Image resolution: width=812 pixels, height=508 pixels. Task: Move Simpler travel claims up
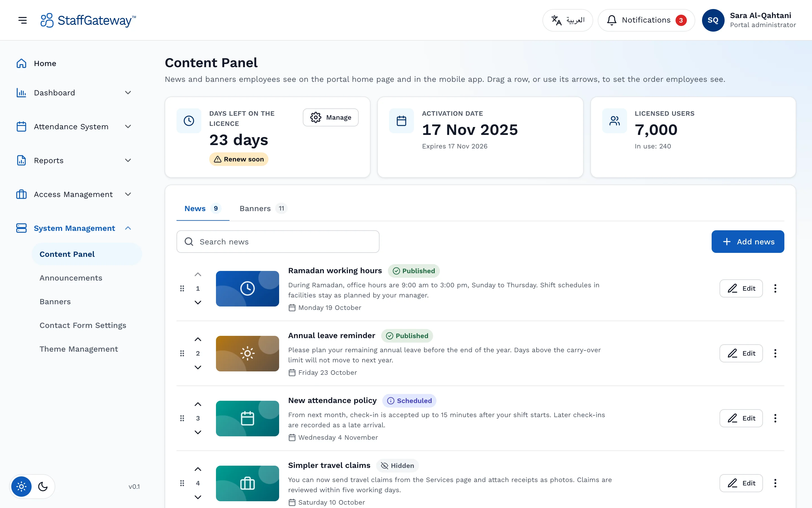198,469
